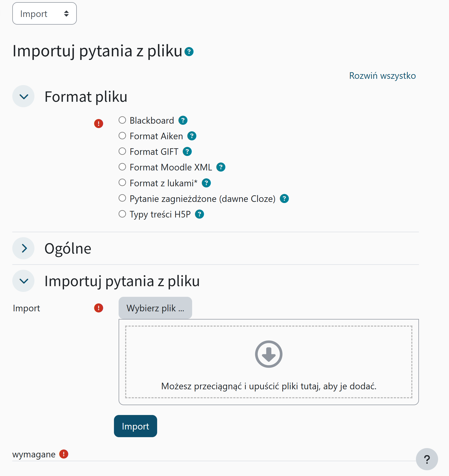Collapse the Format pliku section
This screenshot has width=449, height=476.
[x=23, y=96]
